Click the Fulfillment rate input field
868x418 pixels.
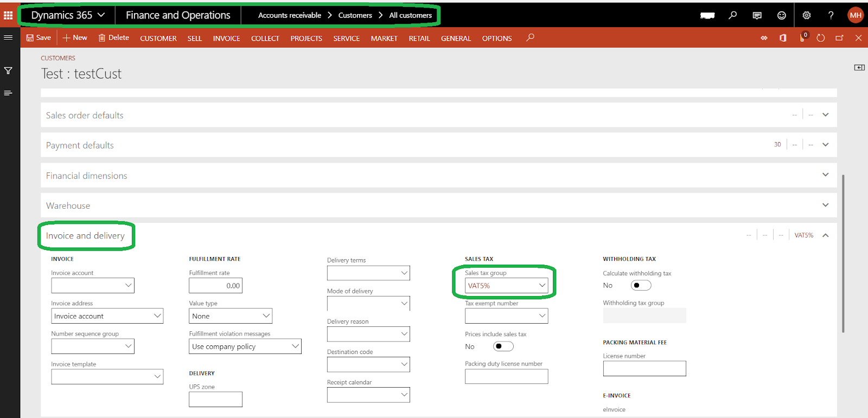point(216,286)
